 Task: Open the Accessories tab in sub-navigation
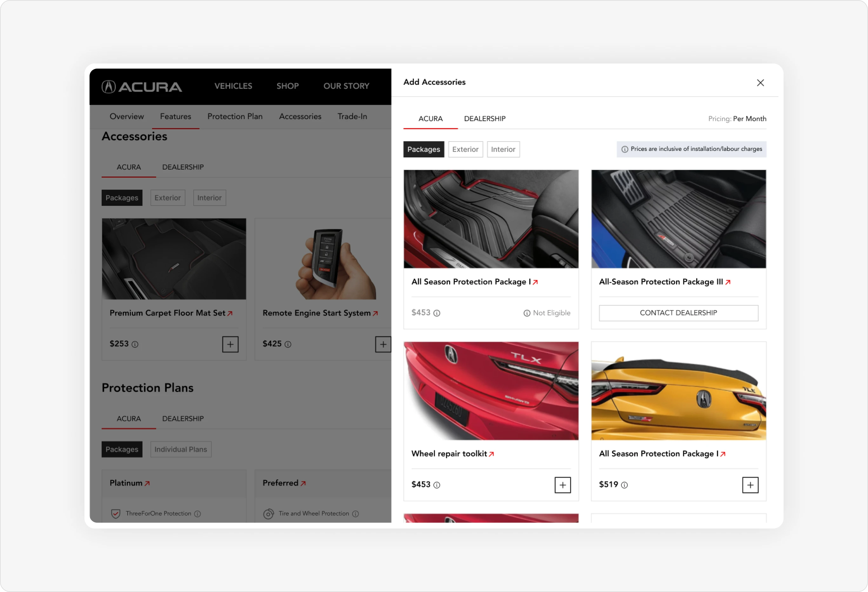(x=300, y=116)
